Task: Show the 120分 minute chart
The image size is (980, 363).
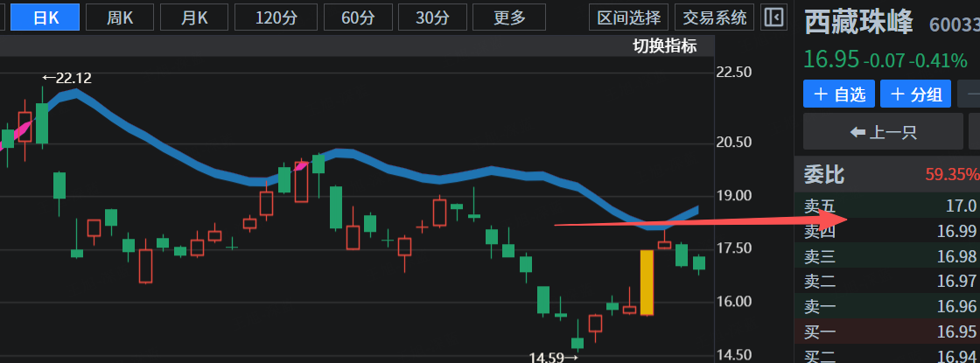Action: (x=276, y=17)
